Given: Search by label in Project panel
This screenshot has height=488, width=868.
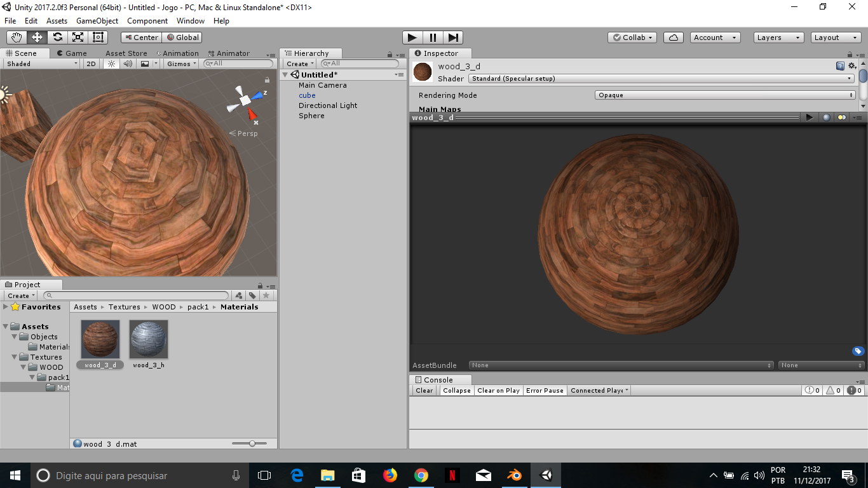Looking at the screenshot, I should 252,295.
